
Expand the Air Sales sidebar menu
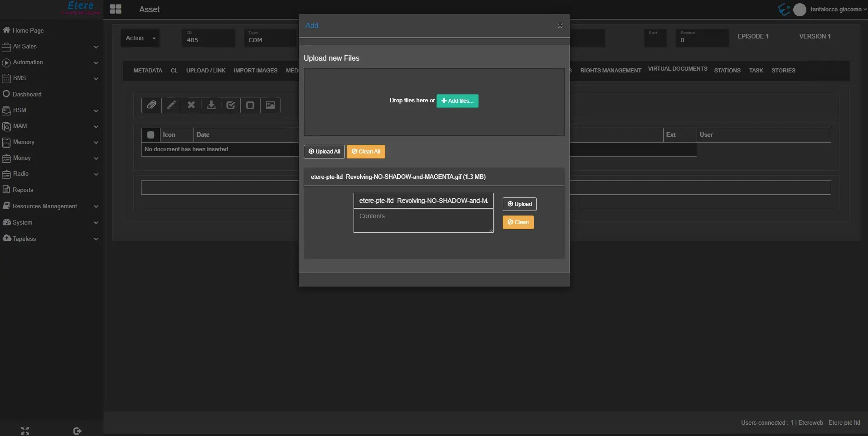tap(50, 47)
